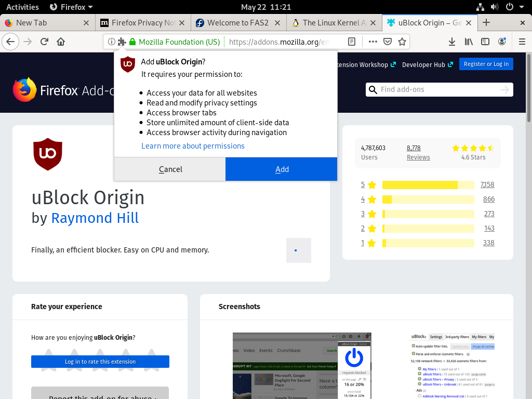
Task: Toggle reader view icon
Action: [x=352, y=42]
